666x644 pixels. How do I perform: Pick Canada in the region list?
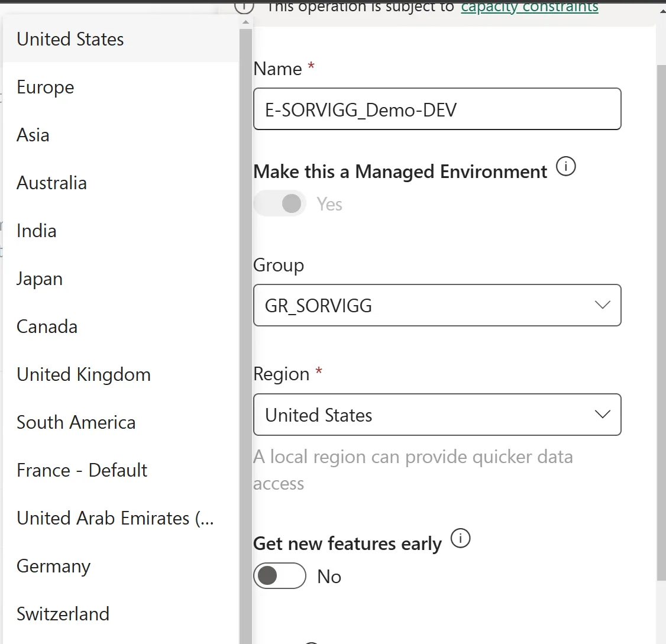pos(121,326)
